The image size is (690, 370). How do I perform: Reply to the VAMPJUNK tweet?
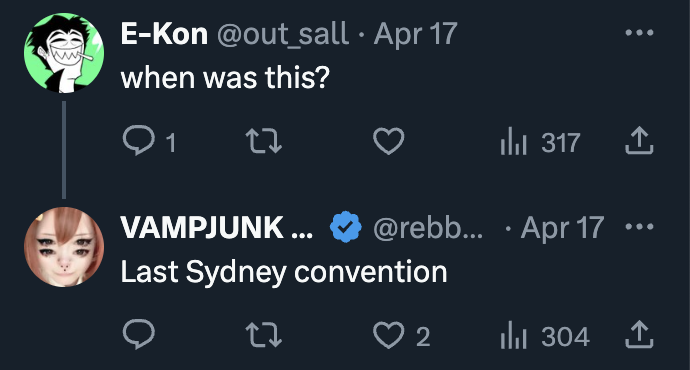coord(139,334)
